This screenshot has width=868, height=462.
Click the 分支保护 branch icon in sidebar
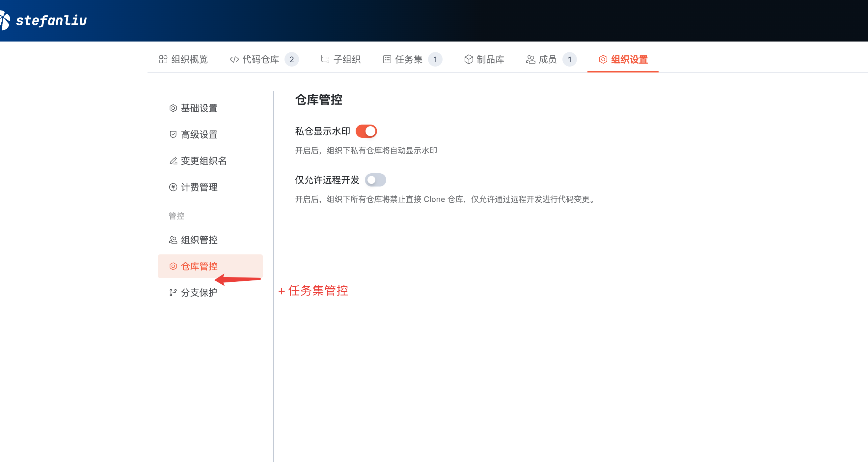point(173,292)
